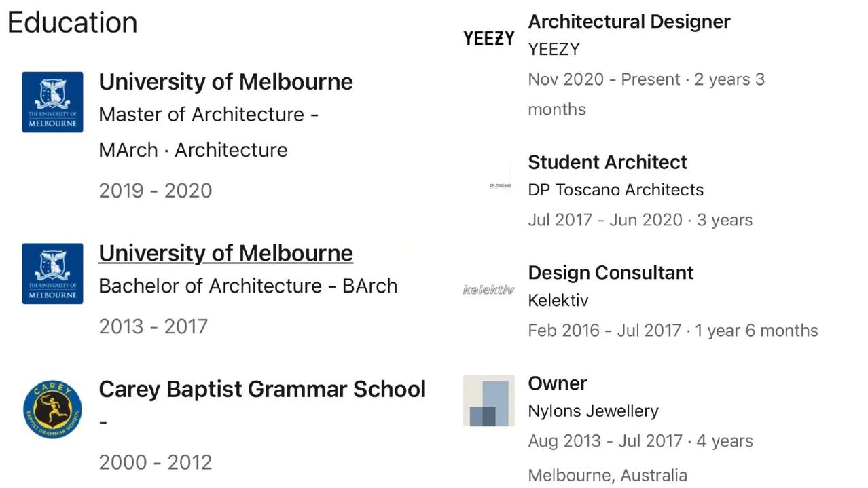868x488 pixels.
Task: Click the Education section heading
Action: point(73,22)
